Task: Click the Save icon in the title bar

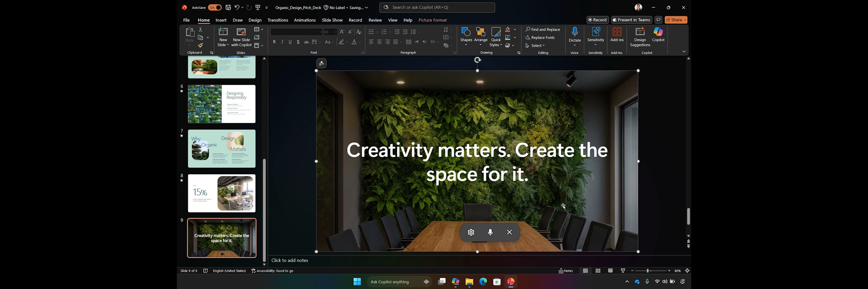Action: [228, 7]
